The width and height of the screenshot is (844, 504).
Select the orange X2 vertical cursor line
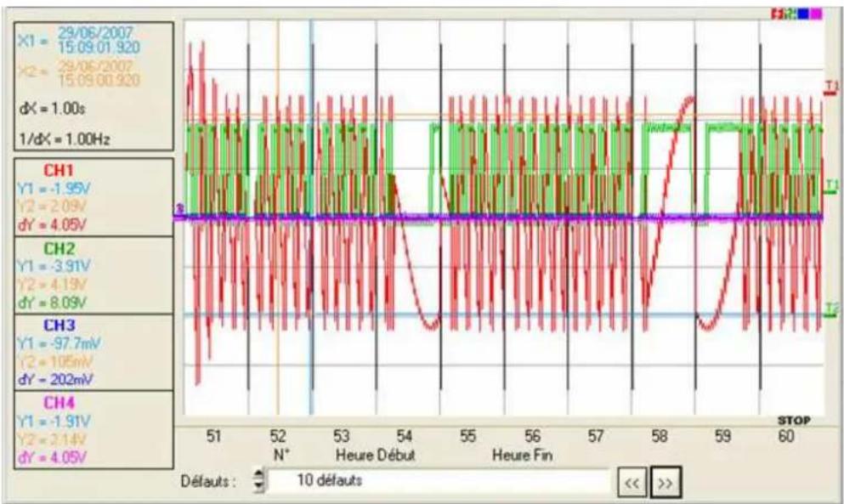[278, 218]
